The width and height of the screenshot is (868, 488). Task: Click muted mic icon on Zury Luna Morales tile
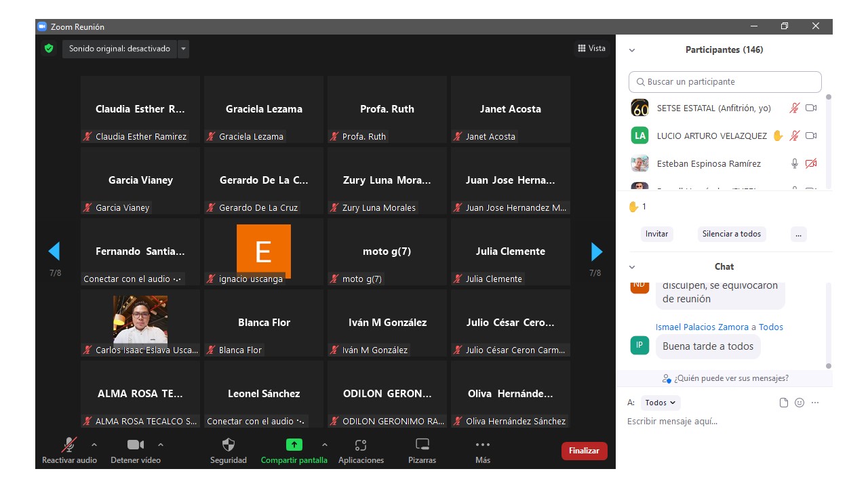(x=334, y=207)
